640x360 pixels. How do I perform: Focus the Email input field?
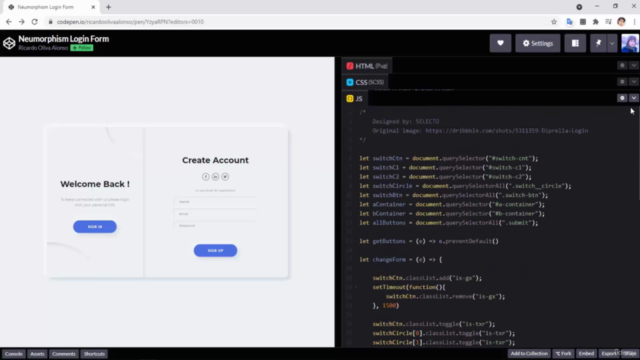(215, 213)
